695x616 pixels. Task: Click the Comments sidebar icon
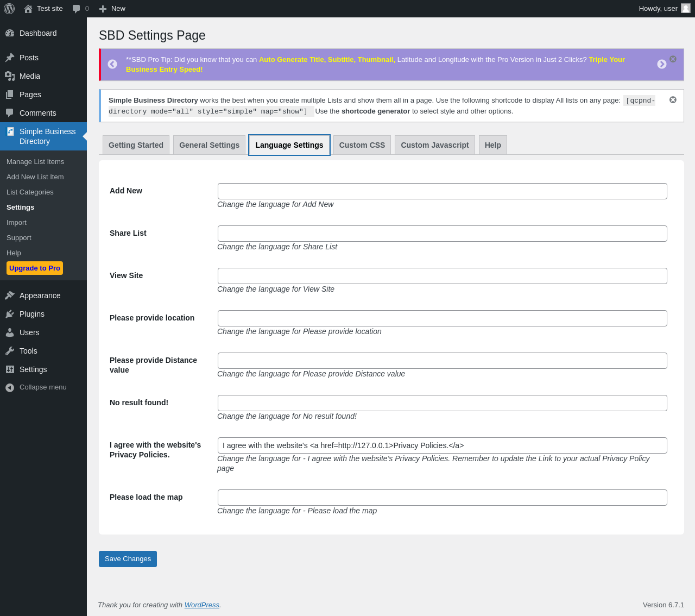tap(10, 113)
